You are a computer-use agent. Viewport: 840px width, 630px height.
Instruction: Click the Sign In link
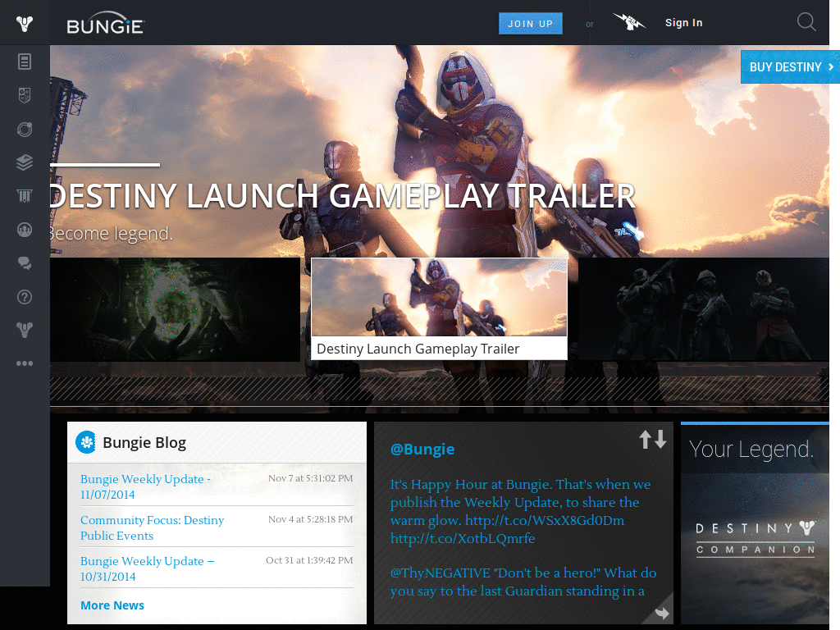pyautogui.click(x=683, y=22)
